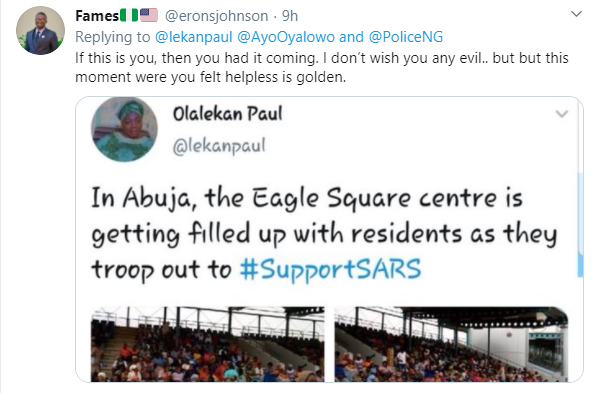View Olalekan Paul's profile picture
This screenshot has height=393, width=597.
point(125,129)
